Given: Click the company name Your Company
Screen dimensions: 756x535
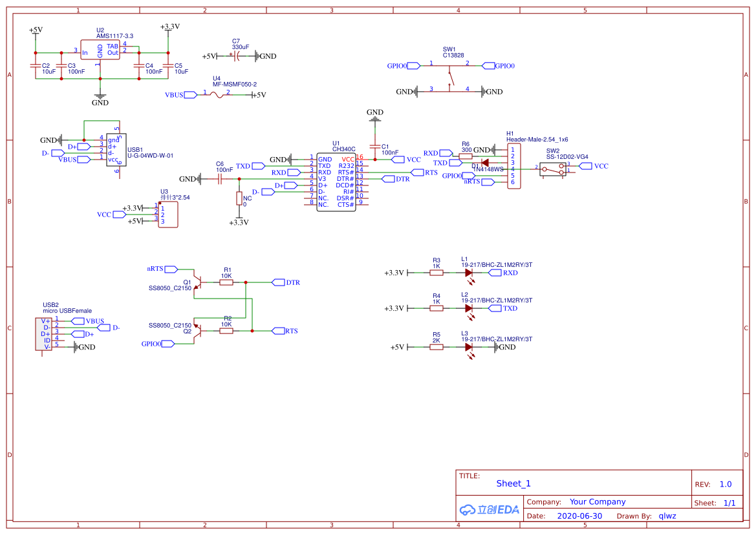Looking at the screenshot, I should pyautogui.click(x=598, y=502).
